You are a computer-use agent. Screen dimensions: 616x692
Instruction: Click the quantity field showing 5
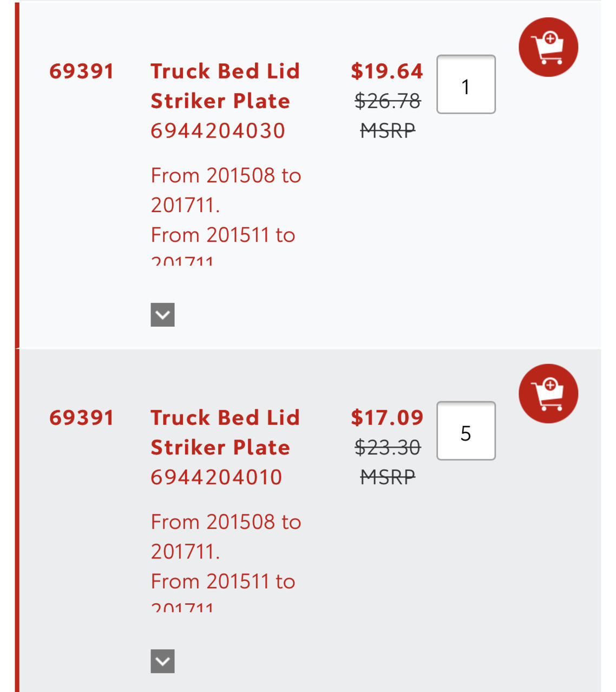(x=466, y=431)
